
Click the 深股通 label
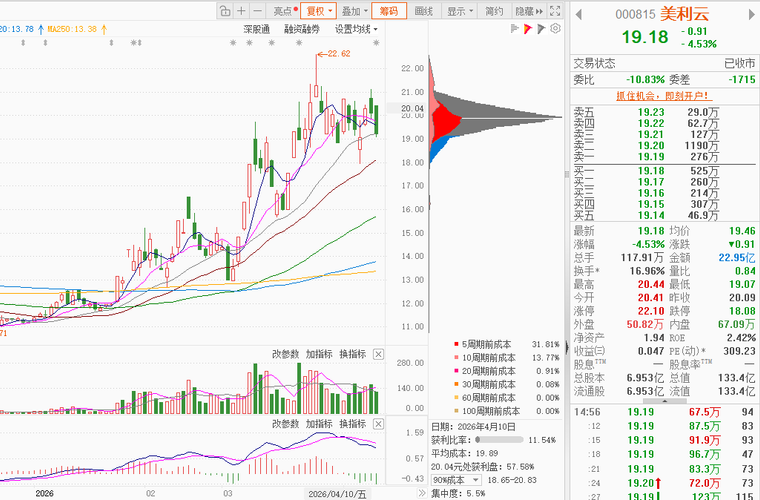point(256,30)
